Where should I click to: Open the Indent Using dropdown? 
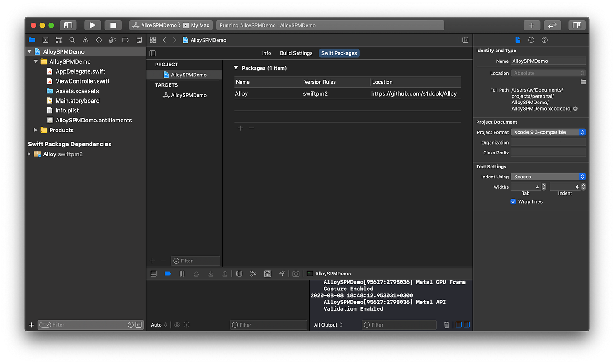tap(548, 177)
